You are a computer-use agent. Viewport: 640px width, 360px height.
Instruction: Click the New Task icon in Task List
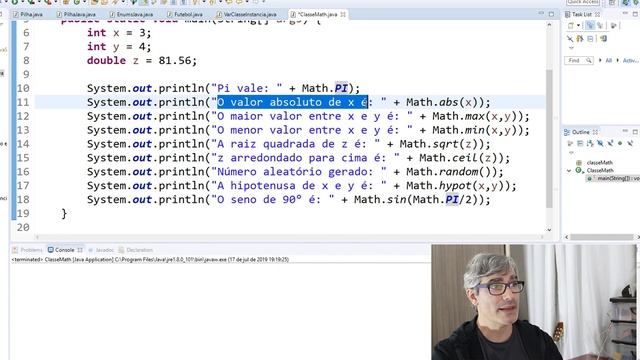[x=571, y=26]
